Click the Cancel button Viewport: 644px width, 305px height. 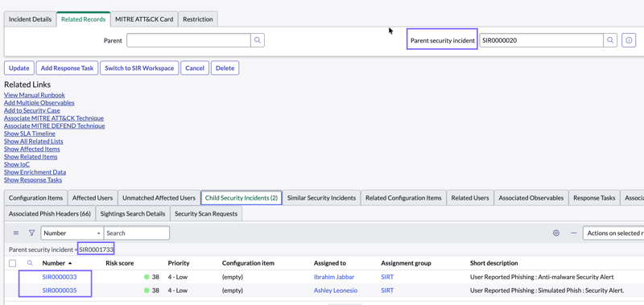pos(195,68)
